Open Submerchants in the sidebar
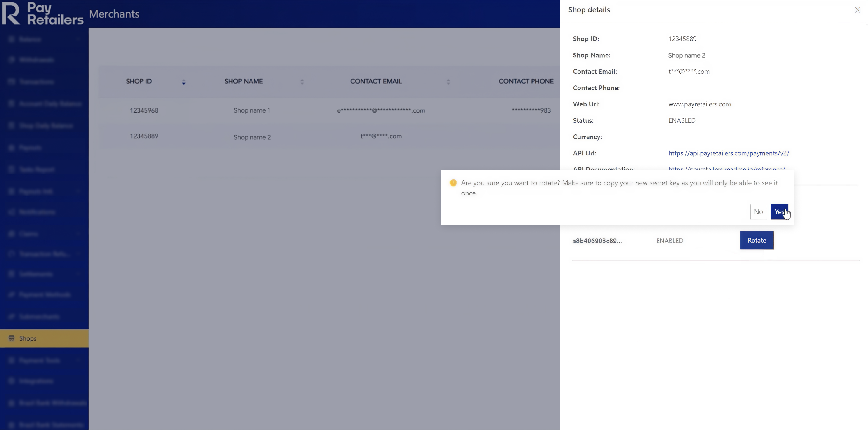Screen dimensions: 868x430 pos(39,317)
